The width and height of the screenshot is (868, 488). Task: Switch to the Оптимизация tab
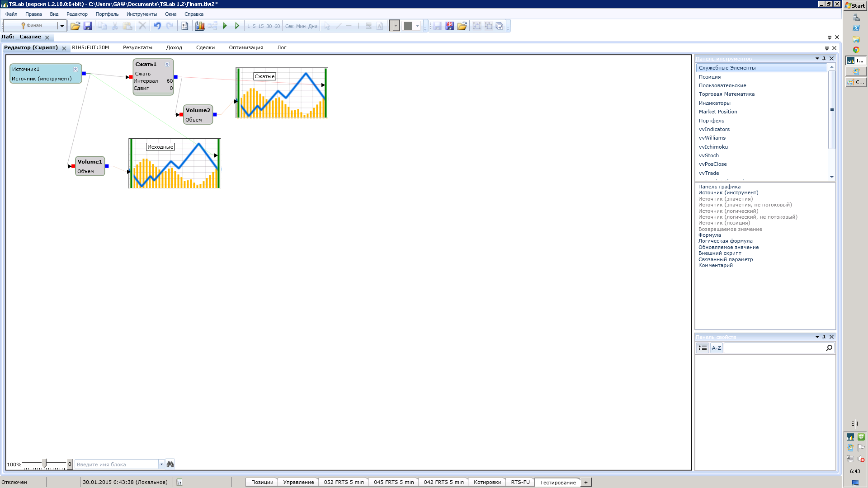point(245,47)
